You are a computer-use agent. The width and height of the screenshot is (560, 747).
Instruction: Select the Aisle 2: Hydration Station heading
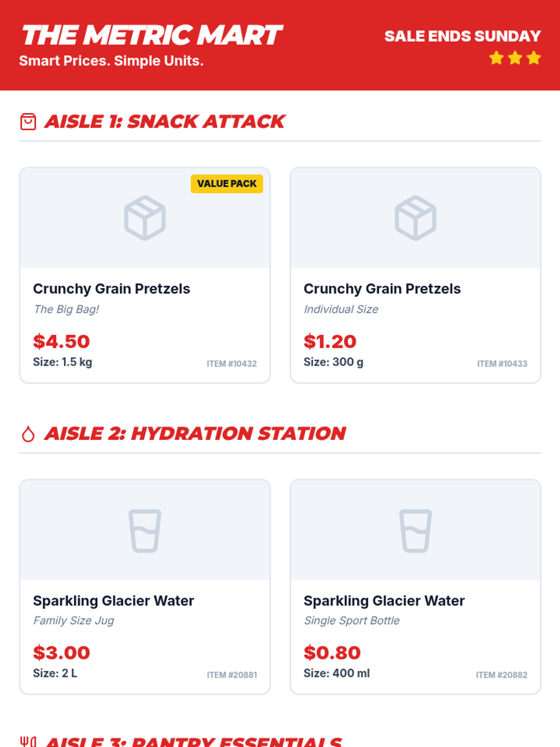click(x=195, y=433)
